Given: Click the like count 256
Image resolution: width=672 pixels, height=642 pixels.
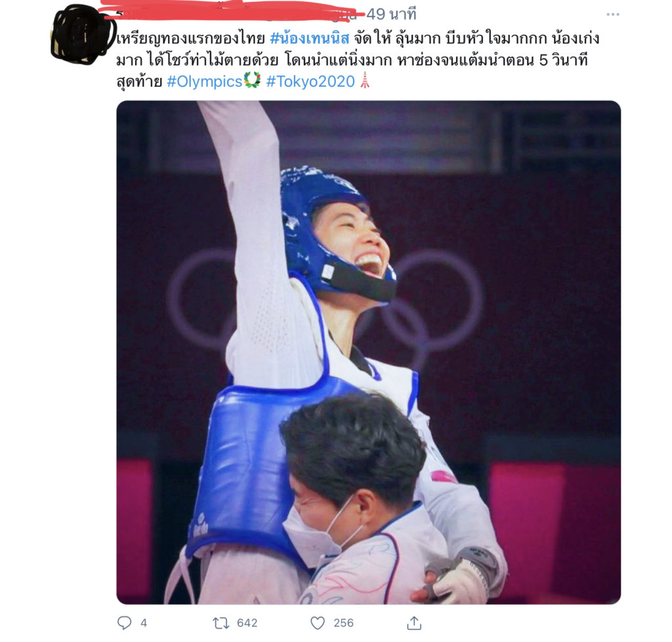Looking at the screenshot, I should [x=344, y=623].
